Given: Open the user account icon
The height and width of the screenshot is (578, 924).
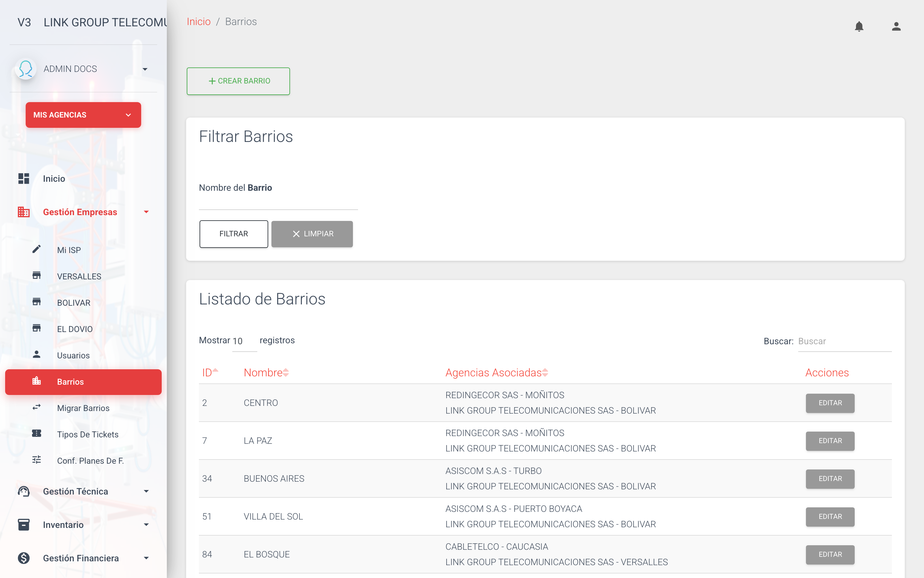Looking at the screenshot, I should (x=896, y=26).
